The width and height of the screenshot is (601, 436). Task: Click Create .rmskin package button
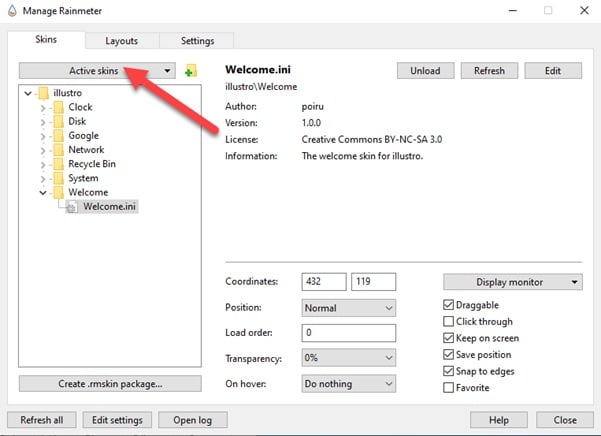point(110,384)
